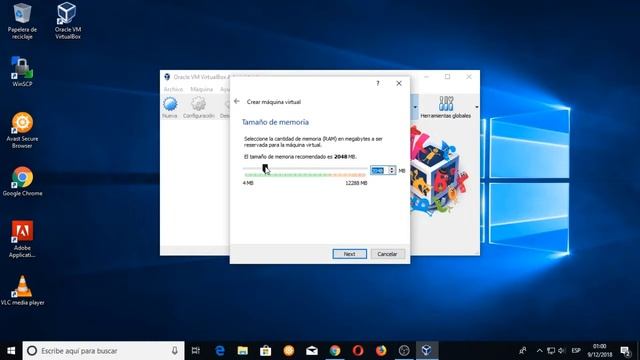Increase memory with spinbox up arrow

click(391, 168)
